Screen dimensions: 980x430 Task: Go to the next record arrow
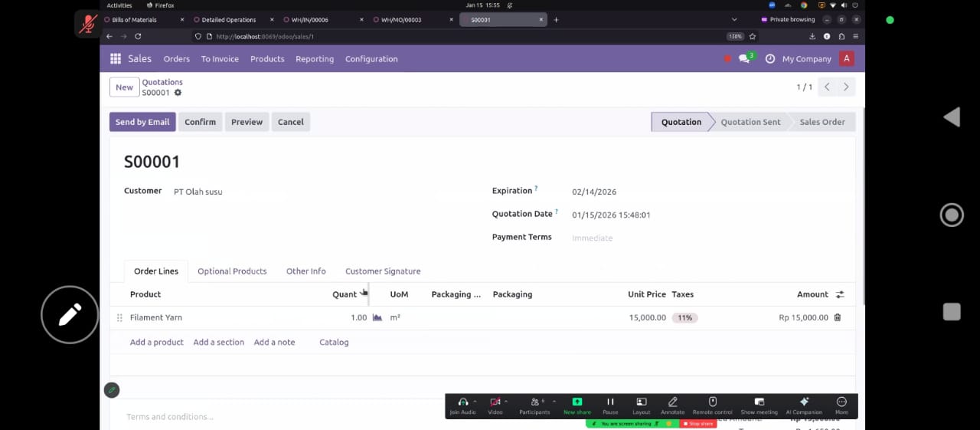(846, 87)
